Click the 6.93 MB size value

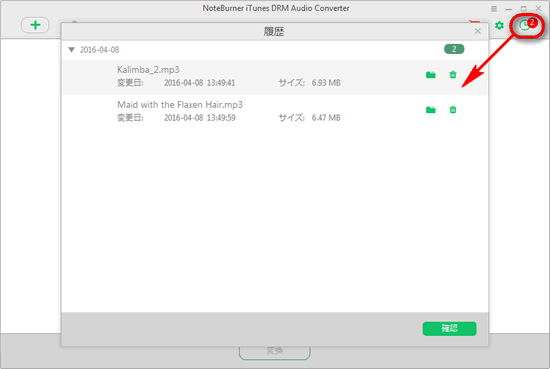pyautogui.click(x=326, y=83)
